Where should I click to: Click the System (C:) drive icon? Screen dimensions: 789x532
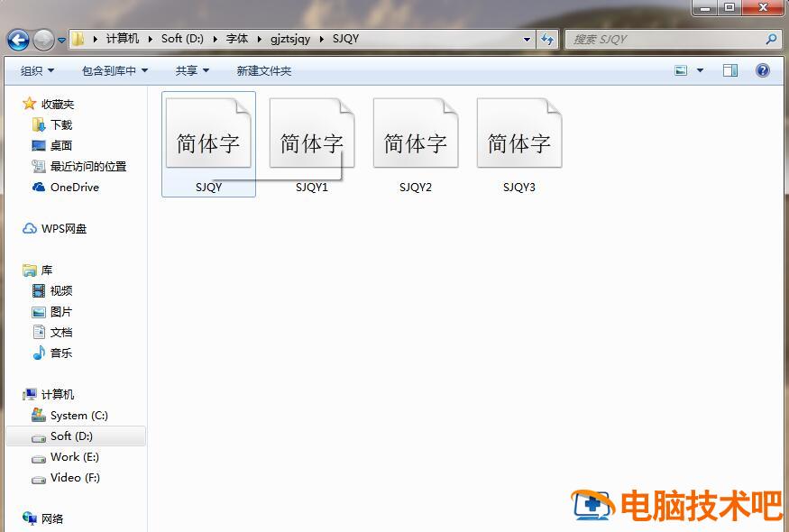tap(38, 415)
